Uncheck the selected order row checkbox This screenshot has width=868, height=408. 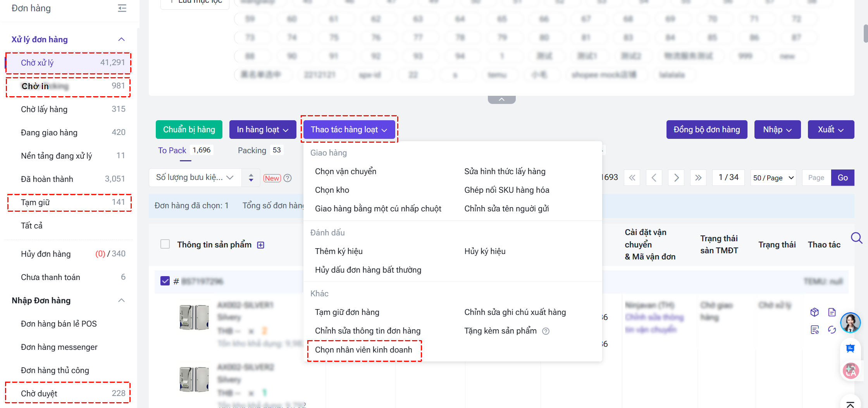(x=165, y=281)
